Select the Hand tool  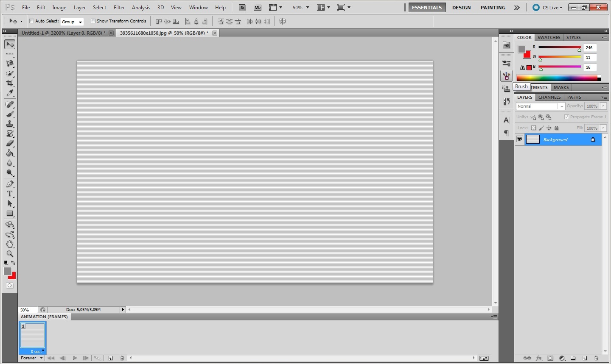[10, 244]
